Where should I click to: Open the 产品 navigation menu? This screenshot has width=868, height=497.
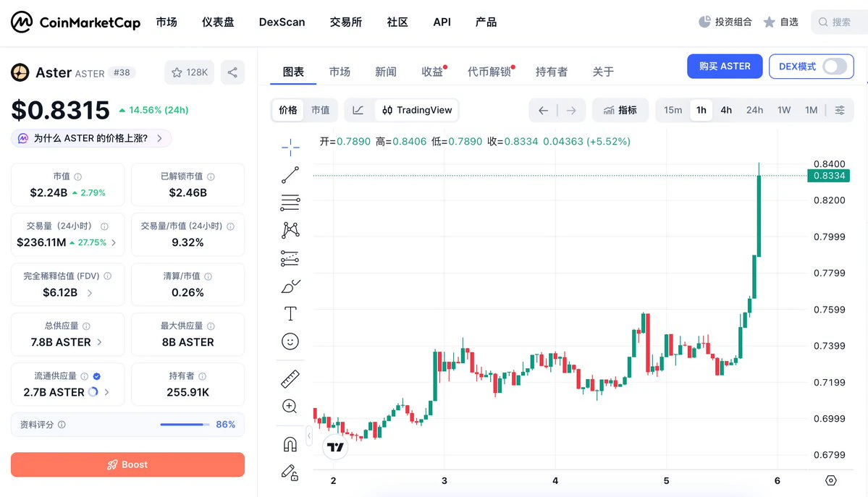(x=486, y=22)
